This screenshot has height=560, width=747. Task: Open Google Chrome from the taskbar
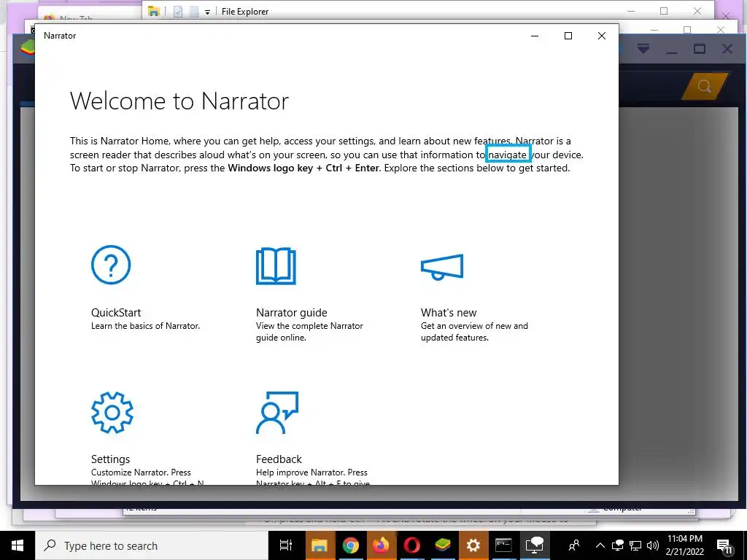click(350, 545)
